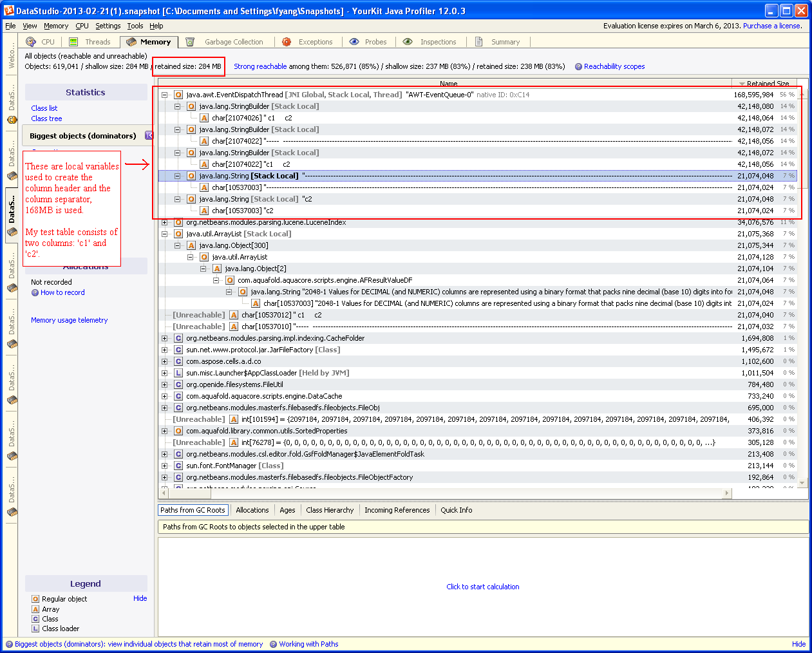Expand the JarFileFactory [Class] node
This screenshot has width=812, height=653.
[165, 350]
